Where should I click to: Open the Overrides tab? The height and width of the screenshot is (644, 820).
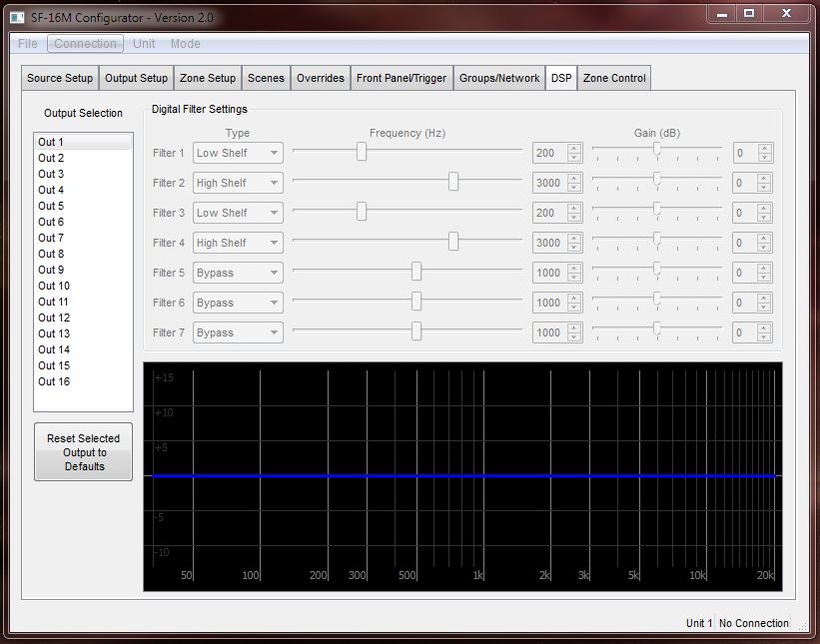(320, 78)
